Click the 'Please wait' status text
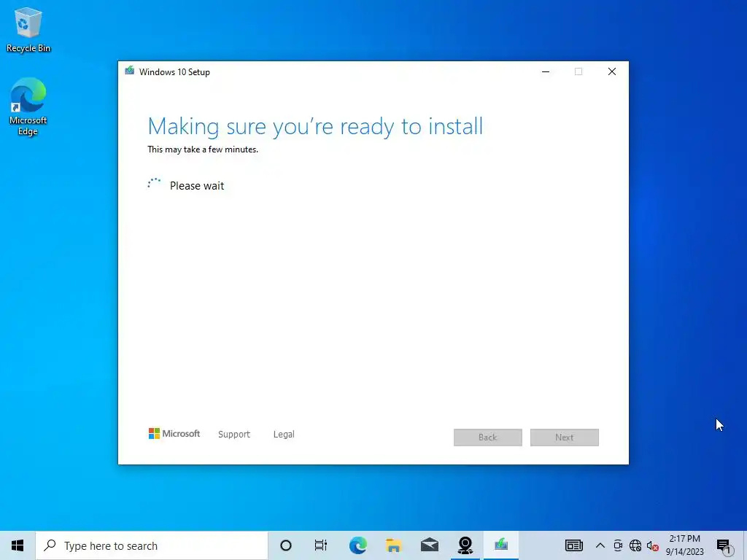Image resolution: width=747 pixels, height=560 pixels. pyautogui.click(x=197, y=186)
